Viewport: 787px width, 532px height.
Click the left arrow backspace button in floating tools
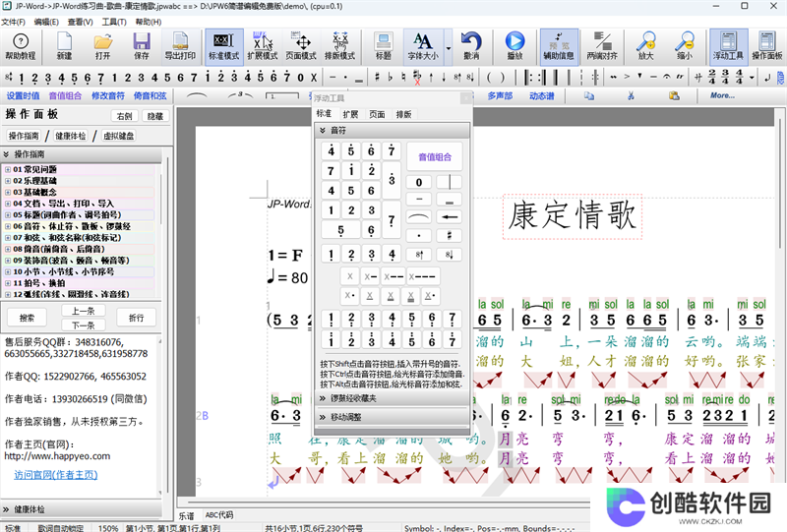click(x=450, y=217)
